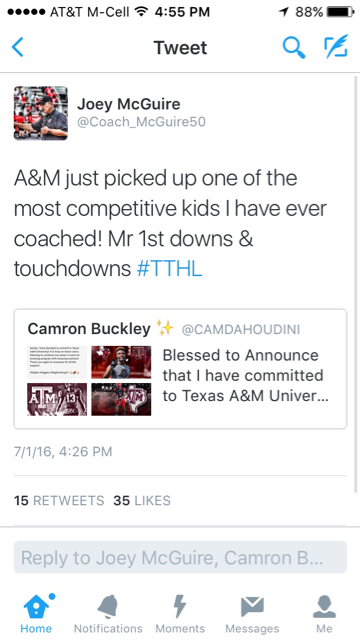View the 35 likes list

[x=142, y=500]
